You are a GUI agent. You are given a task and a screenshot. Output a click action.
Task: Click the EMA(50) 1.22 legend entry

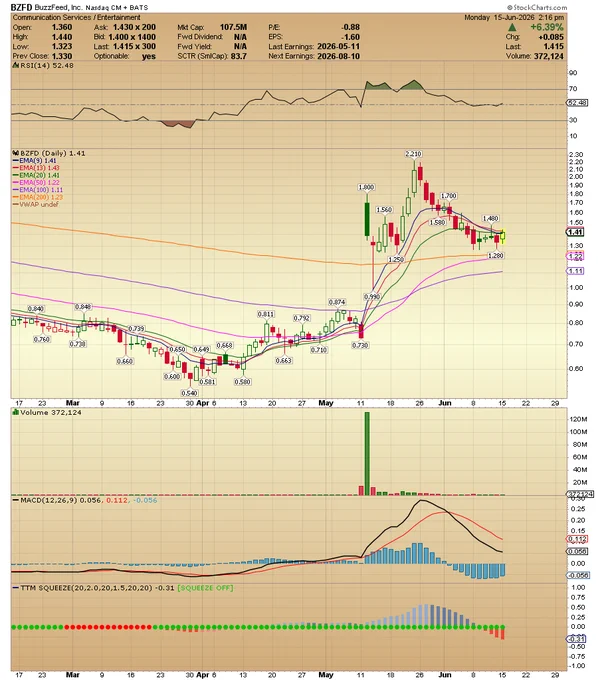36,183
